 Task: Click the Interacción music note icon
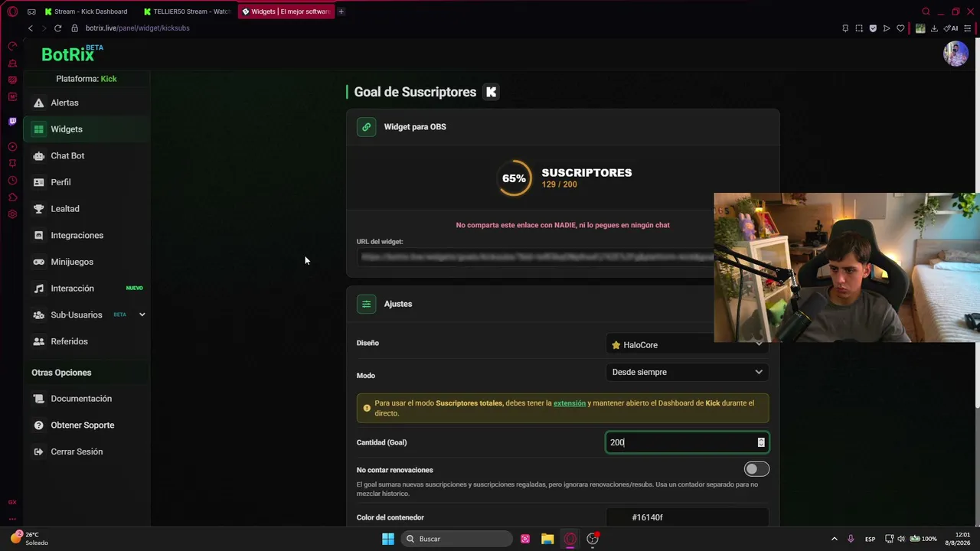click(38, 289)
